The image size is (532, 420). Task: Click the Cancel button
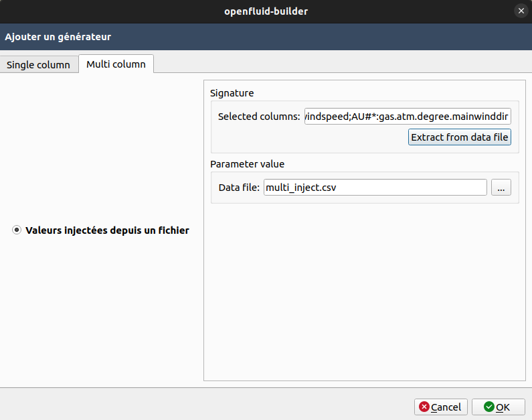click(440, 407)
